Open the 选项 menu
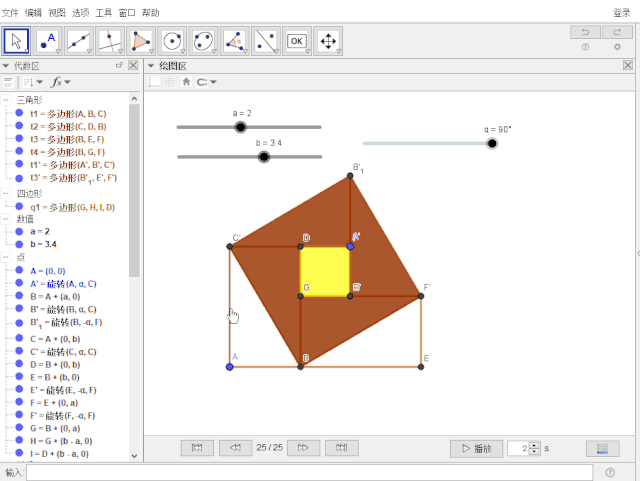 (x=80, y=13)
